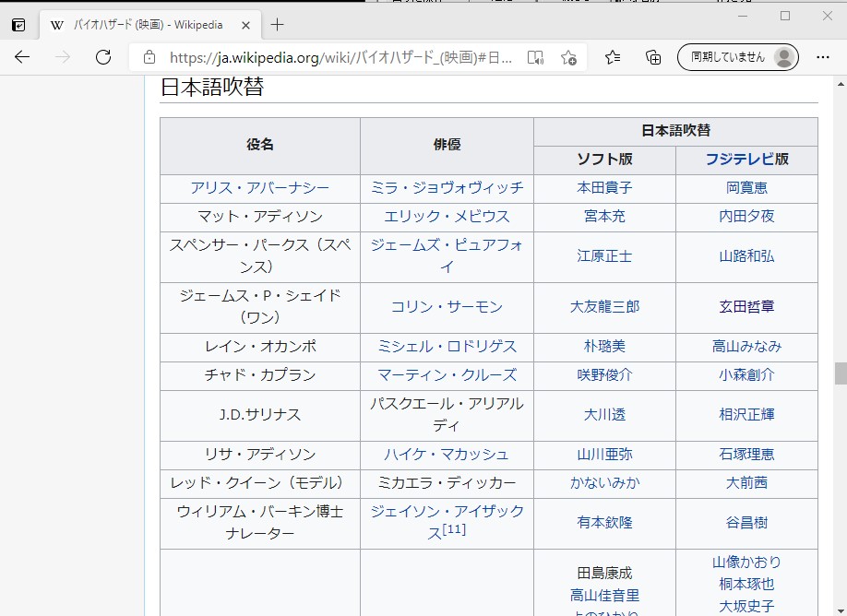Open the 高山みなみ link
Screen dimensions: 847x616
(746, 347)
